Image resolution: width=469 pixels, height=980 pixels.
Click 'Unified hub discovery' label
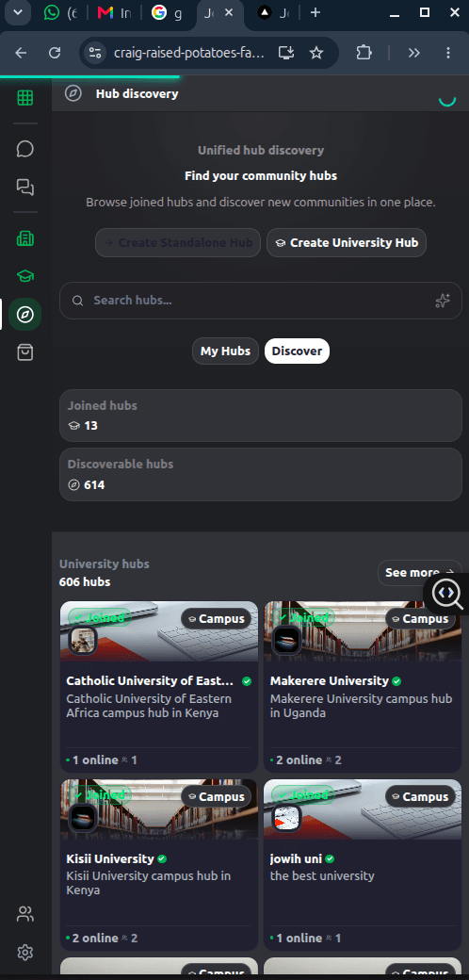click(261, 150)
